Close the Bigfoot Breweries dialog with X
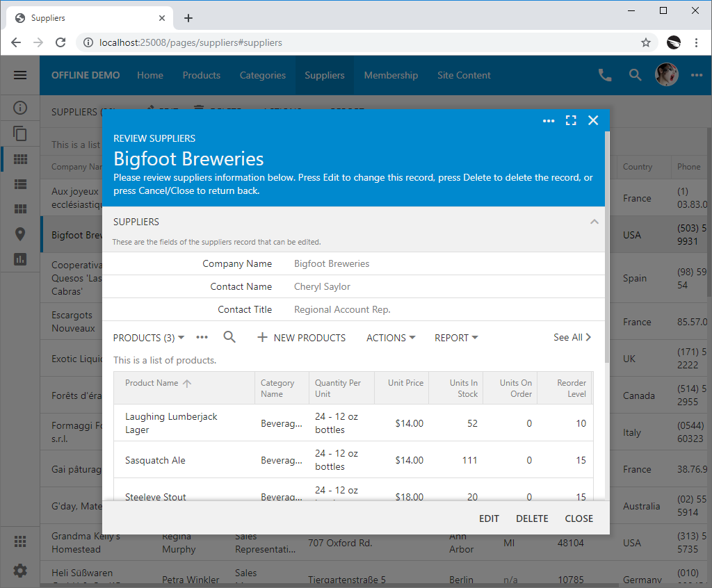 tap(593, 120)
